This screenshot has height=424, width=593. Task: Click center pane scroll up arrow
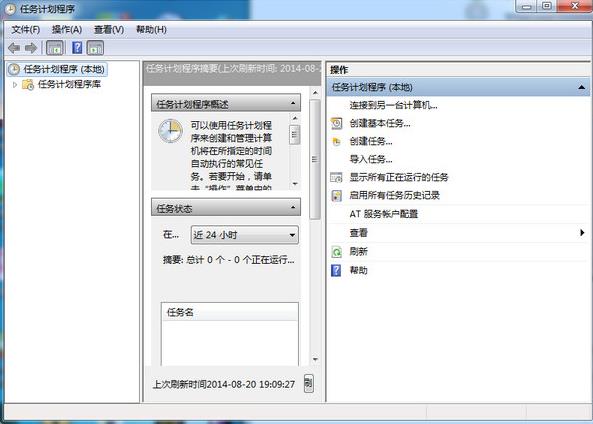pyautogui.click(x=315, y=92)
